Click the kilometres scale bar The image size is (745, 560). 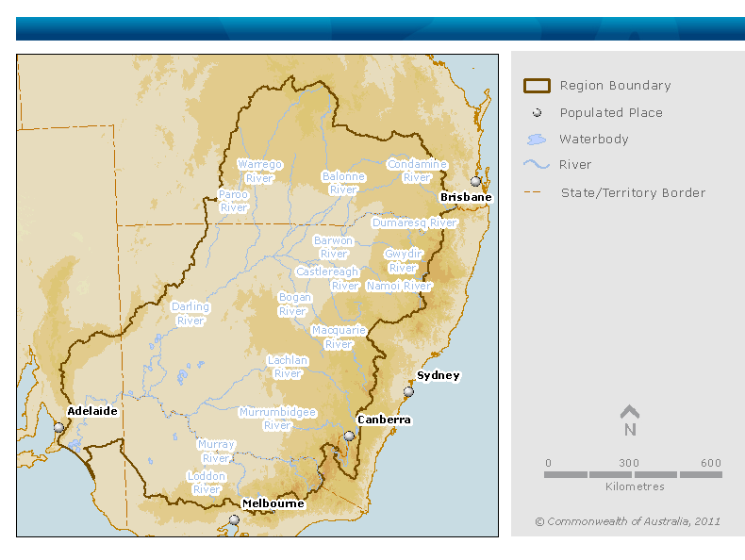pyautogui.click(x=633, y=474)
